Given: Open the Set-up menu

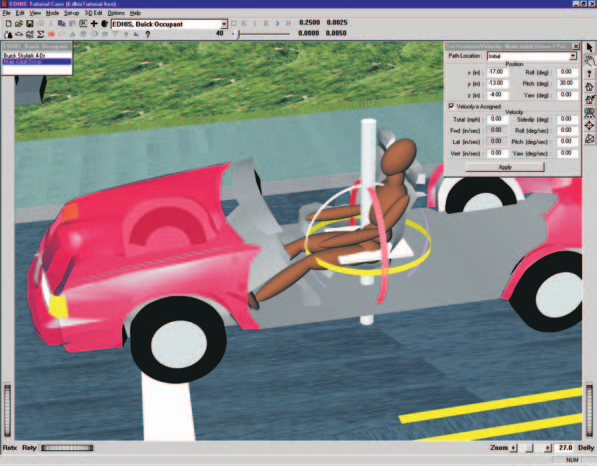Looking at the screenshot, I should [71, 13].
